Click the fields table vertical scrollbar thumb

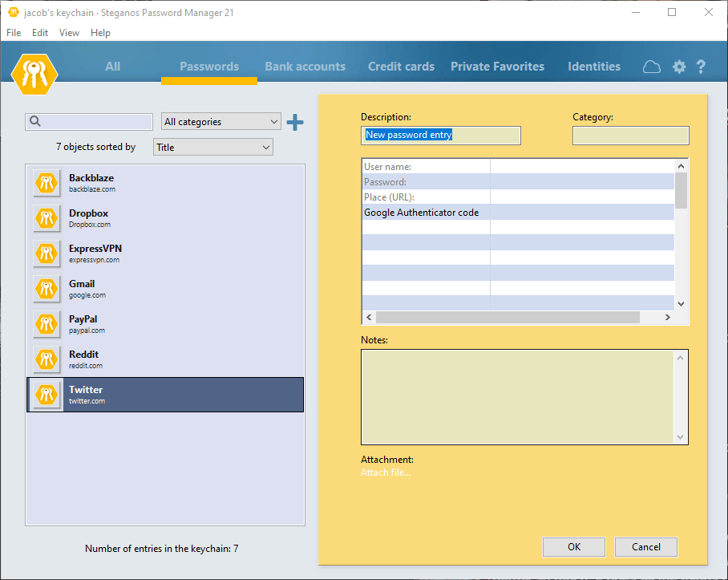[681, 191]
